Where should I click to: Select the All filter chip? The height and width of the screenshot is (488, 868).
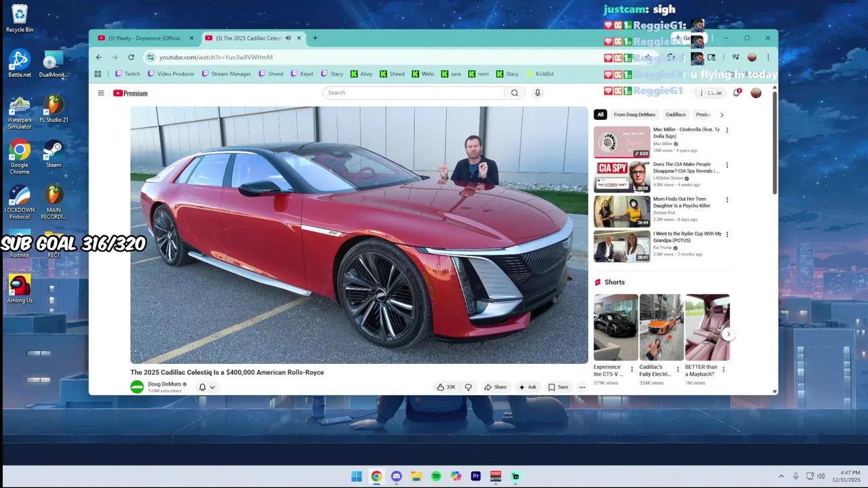(600, 115)
